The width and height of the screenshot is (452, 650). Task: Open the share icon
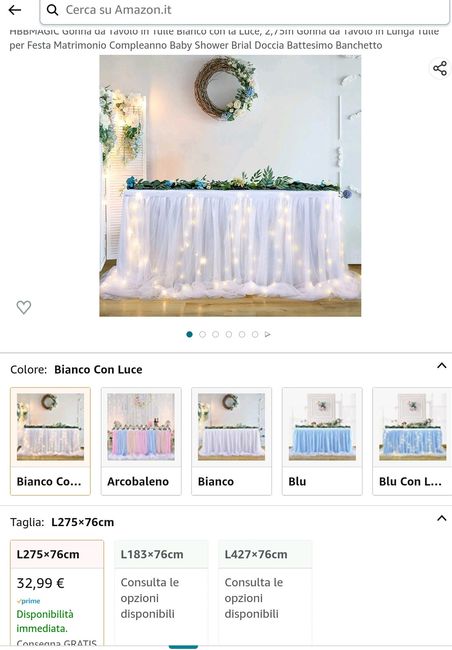coord(440,68)
